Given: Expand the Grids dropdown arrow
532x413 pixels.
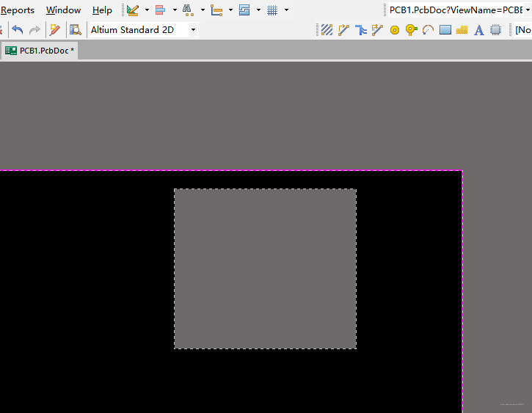Looking at the screenshot, I should [286, 10].
